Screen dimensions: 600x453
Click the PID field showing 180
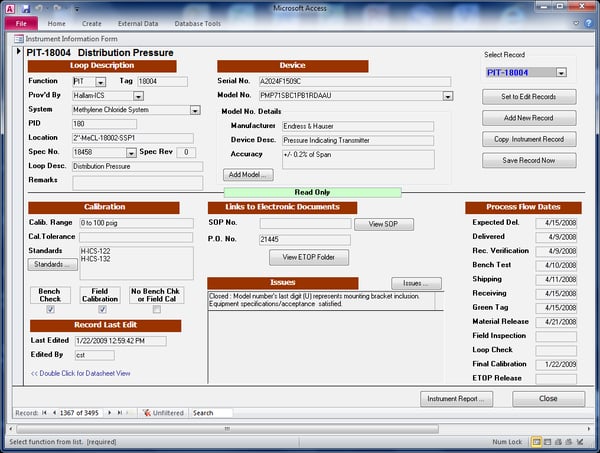104,124
